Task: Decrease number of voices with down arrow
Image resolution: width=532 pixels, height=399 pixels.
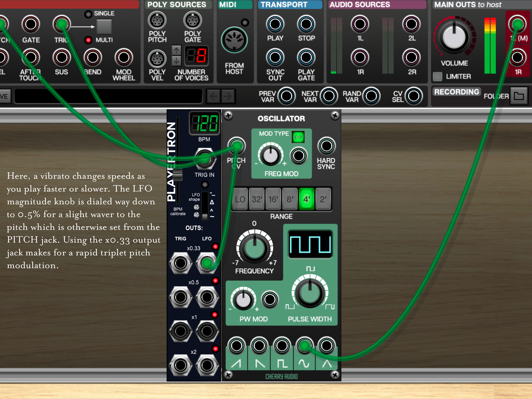Action: tap(176, 61)
